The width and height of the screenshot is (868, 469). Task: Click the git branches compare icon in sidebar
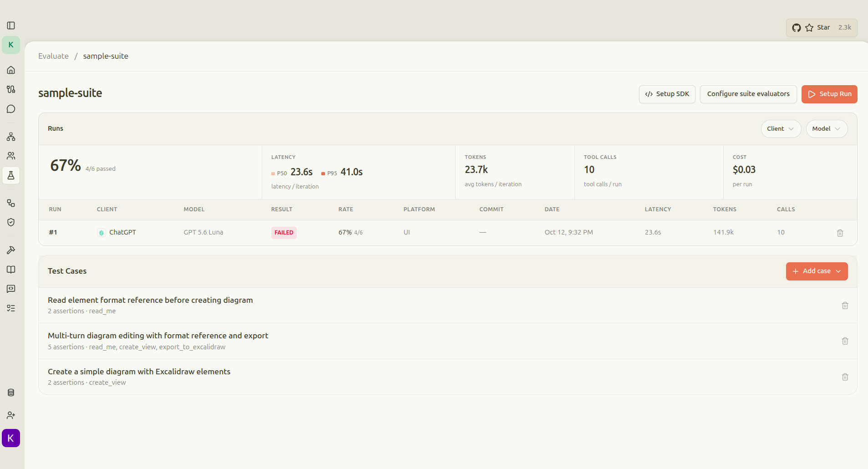pyautogui.click(x=11, y=89)
